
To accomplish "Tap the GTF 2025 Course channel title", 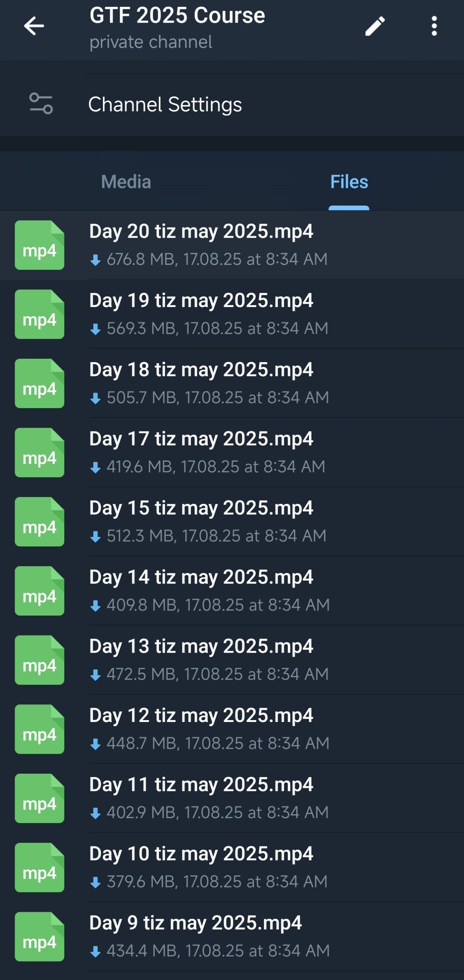I will tap(177, 16).
